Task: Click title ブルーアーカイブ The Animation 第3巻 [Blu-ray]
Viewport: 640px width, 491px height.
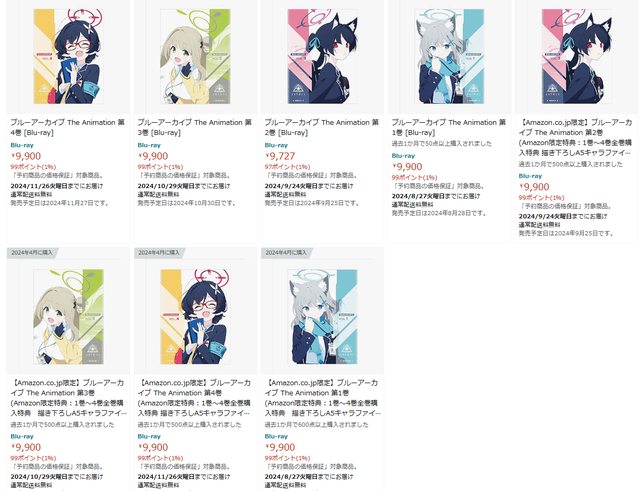Action: (194, 127)
